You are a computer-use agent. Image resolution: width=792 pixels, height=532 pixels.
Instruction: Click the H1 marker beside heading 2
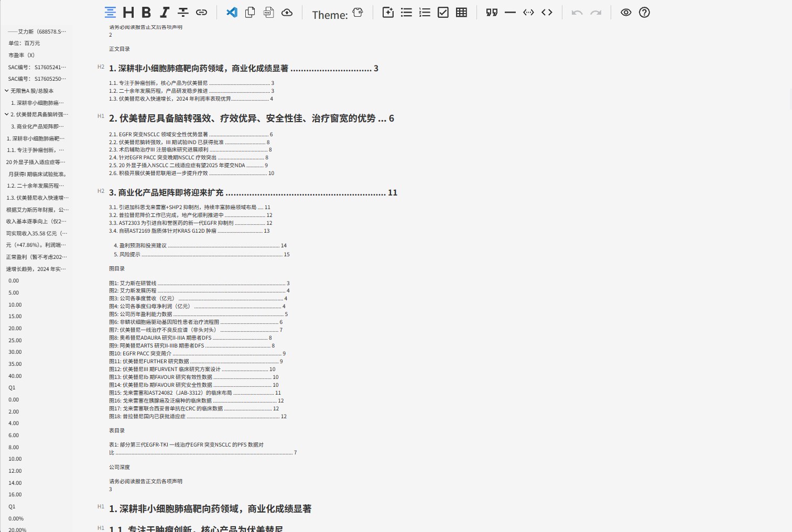pos(101,116)
